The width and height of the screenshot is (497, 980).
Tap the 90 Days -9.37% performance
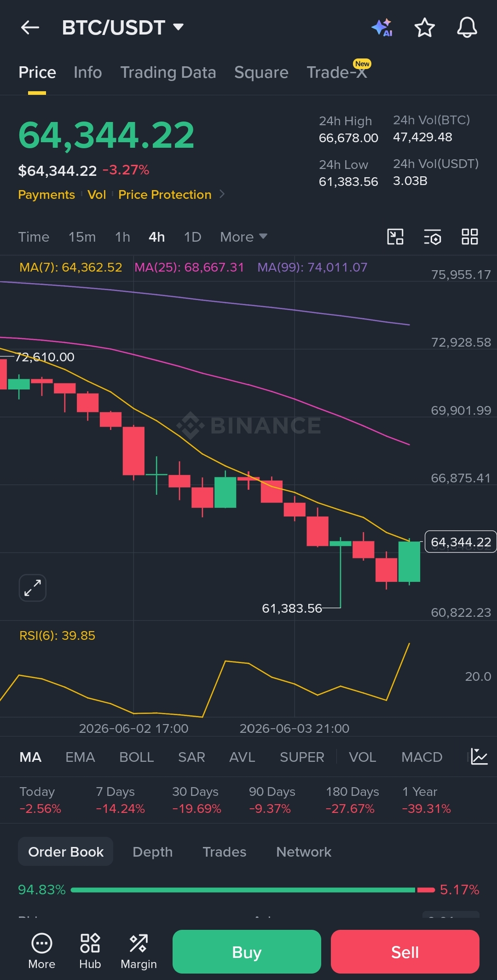[x=272, y=800]
